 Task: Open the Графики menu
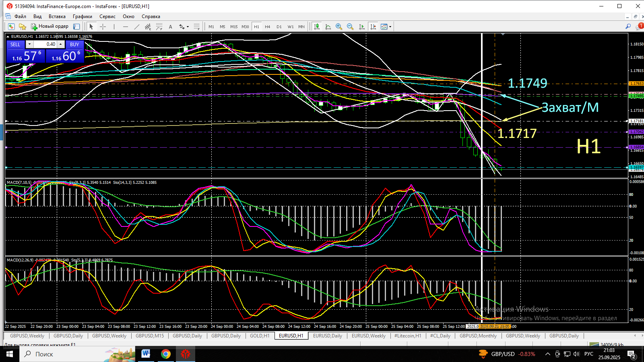point(83,16)
